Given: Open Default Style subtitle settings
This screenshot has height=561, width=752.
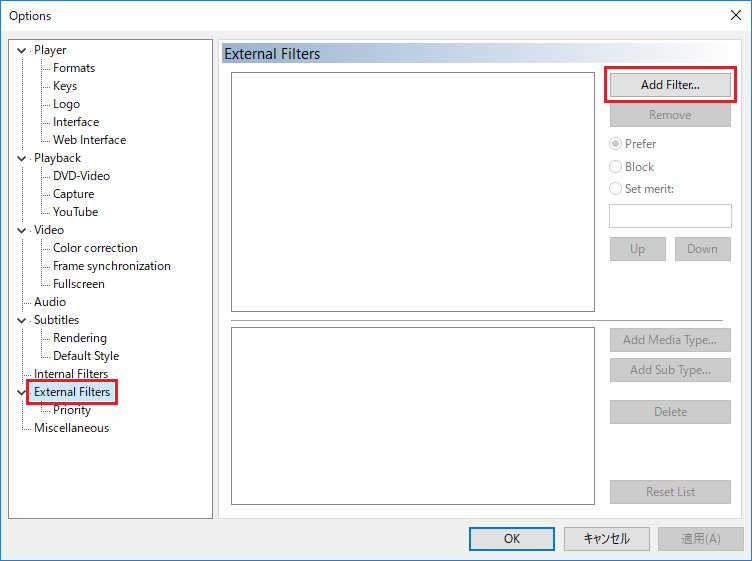Looking at the screenshot, I should point(86,356).
